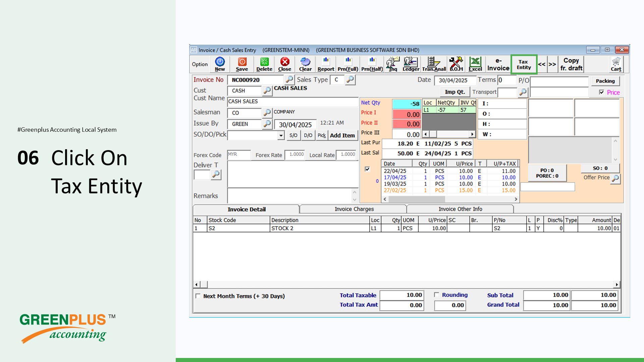644x362 pixels.
Task: Go to next record with >> button
Action: click(552, 64)
